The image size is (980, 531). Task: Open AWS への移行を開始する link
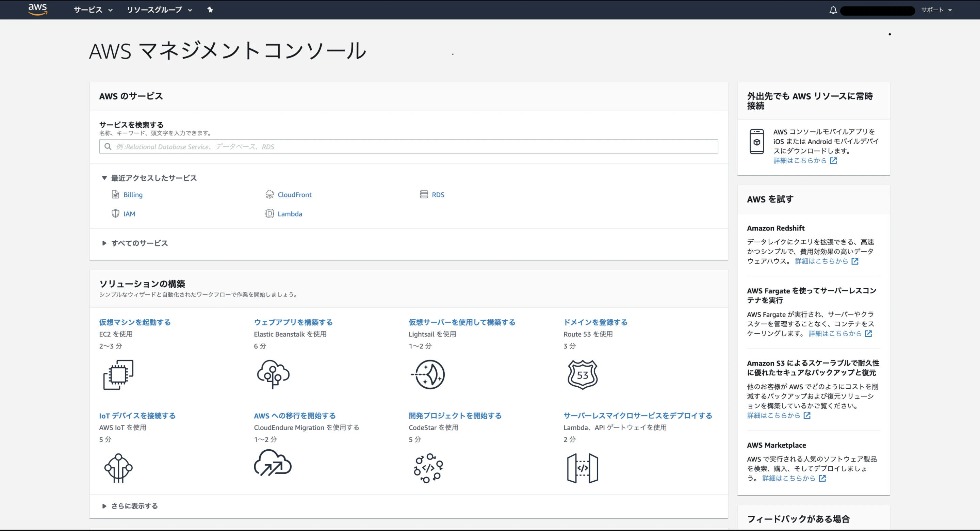[x=295, y=415]
